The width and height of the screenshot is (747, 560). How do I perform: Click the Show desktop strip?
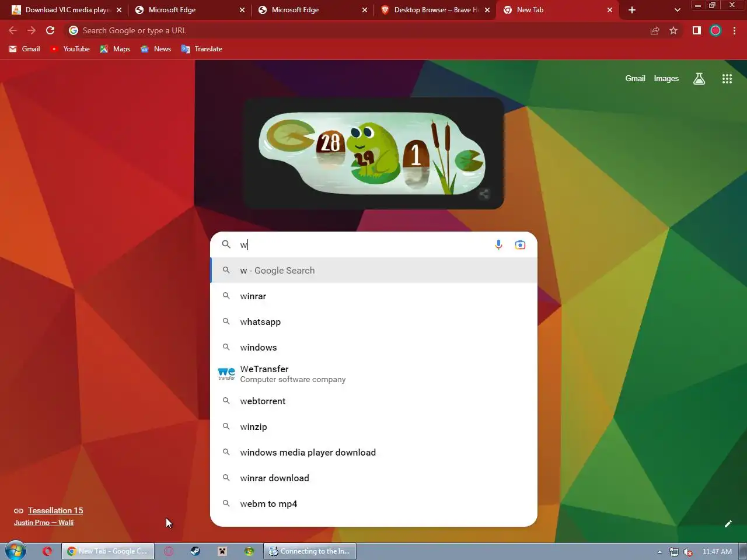[743, 551]
